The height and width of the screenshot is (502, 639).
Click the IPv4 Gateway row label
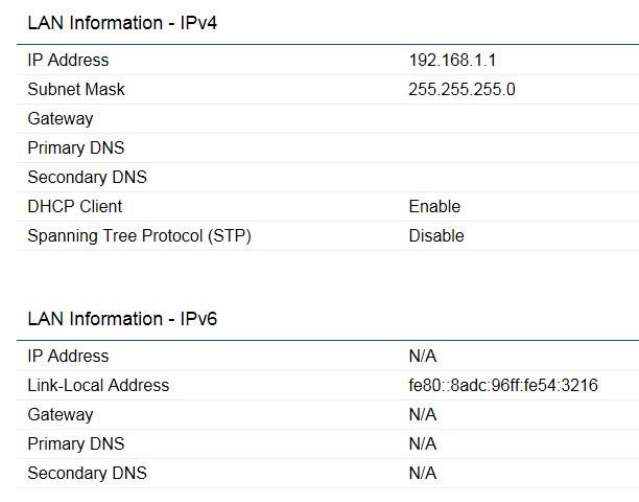tap(60, 119)
